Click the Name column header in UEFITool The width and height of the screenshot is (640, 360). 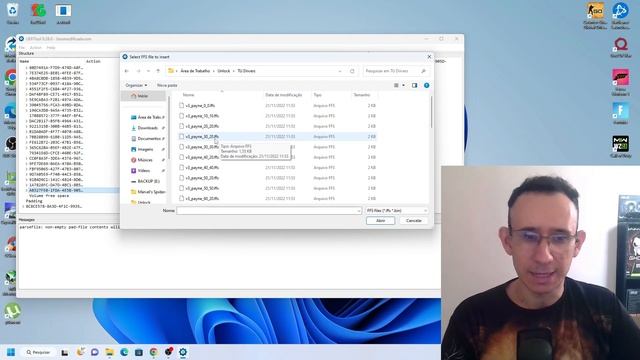click(x=24, y=61)
